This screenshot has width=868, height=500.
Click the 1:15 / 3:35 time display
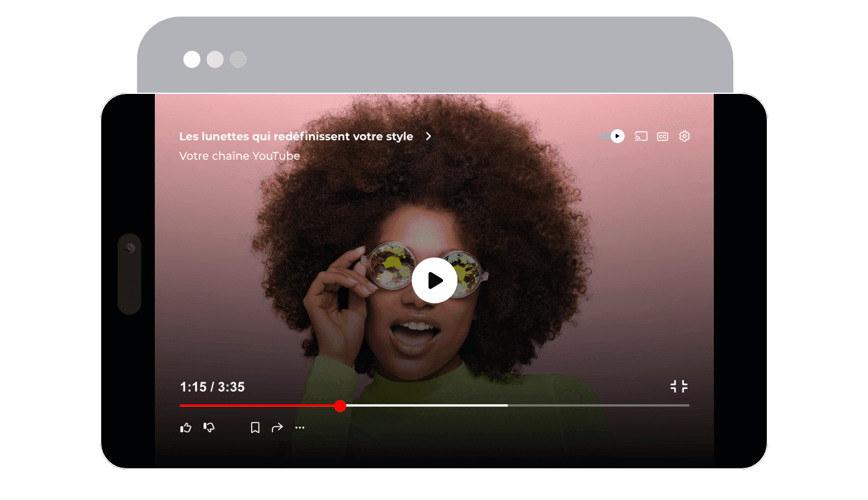[x=212, y=387]
